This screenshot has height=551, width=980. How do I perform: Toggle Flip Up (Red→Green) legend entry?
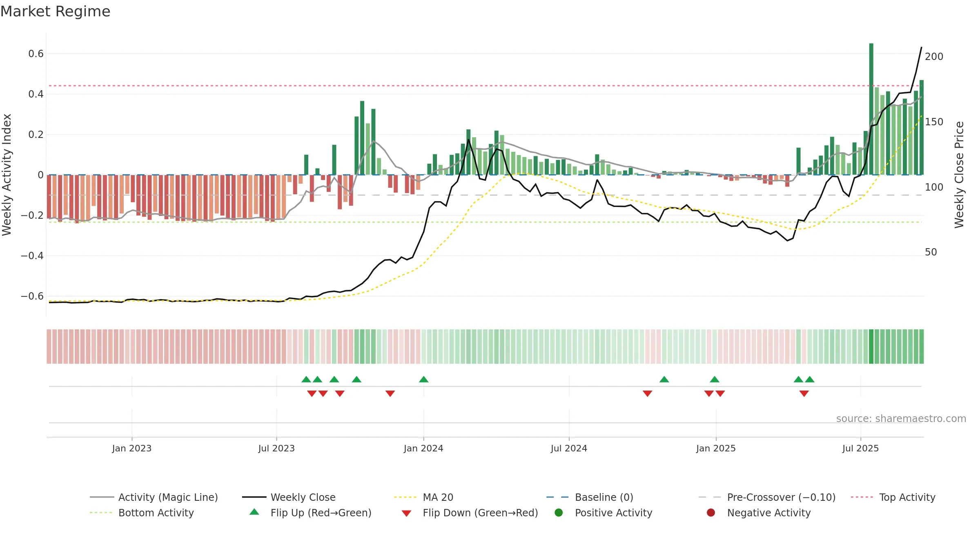(310, 513)
